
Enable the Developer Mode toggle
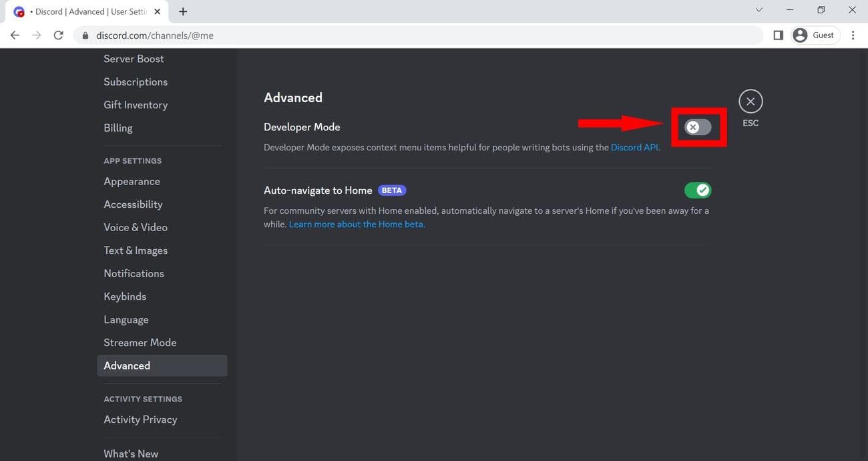pos(698,127)
